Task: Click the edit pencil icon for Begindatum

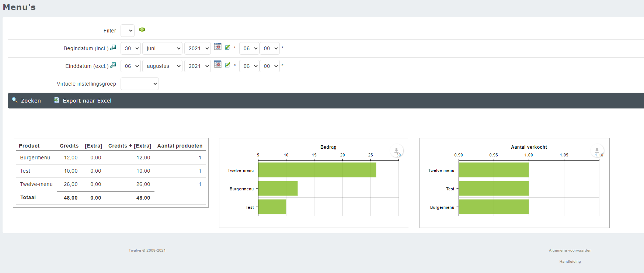Action: [227, 47]
